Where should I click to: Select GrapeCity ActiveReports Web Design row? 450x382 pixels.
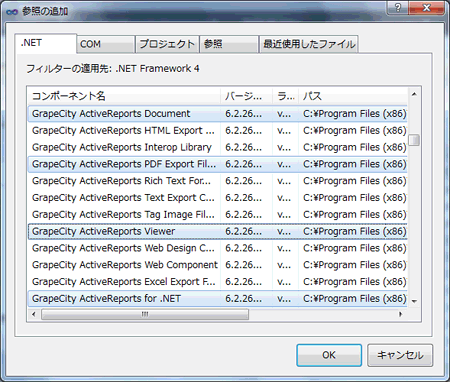(218, 248)
